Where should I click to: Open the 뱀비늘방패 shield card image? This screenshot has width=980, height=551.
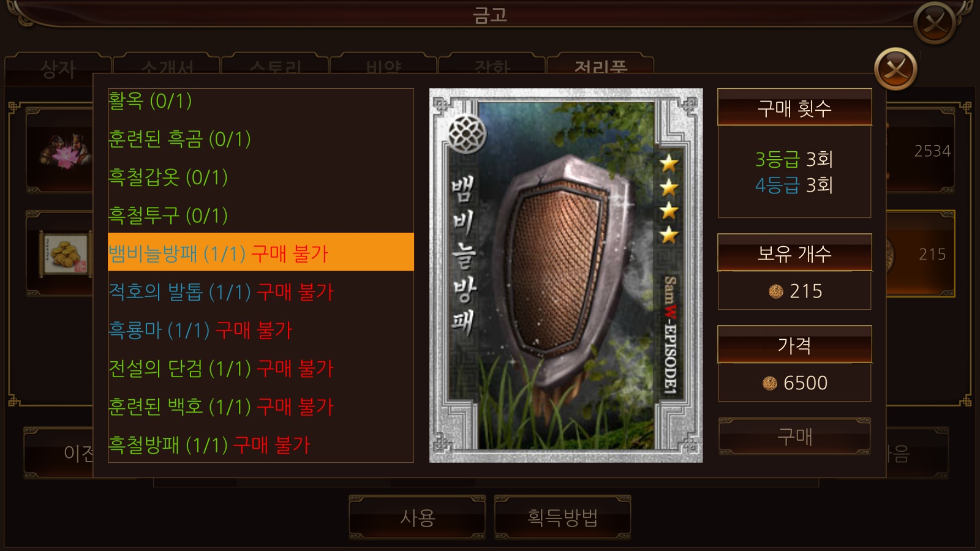pos(566,275)
